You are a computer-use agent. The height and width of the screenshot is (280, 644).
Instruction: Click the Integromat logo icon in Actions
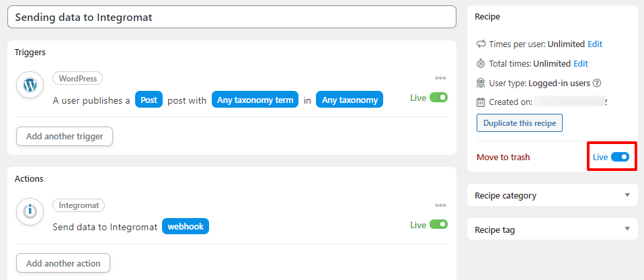(30, 212)
